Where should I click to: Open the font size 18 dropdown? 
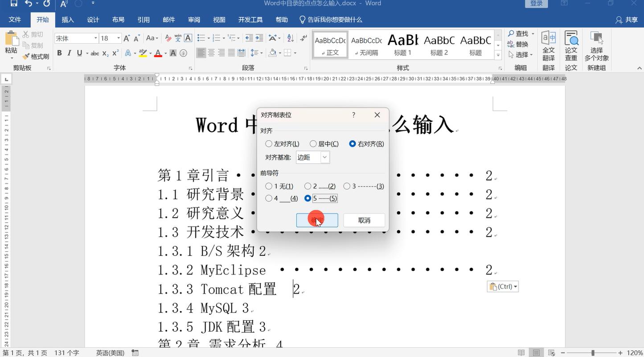tap(118, 38)
